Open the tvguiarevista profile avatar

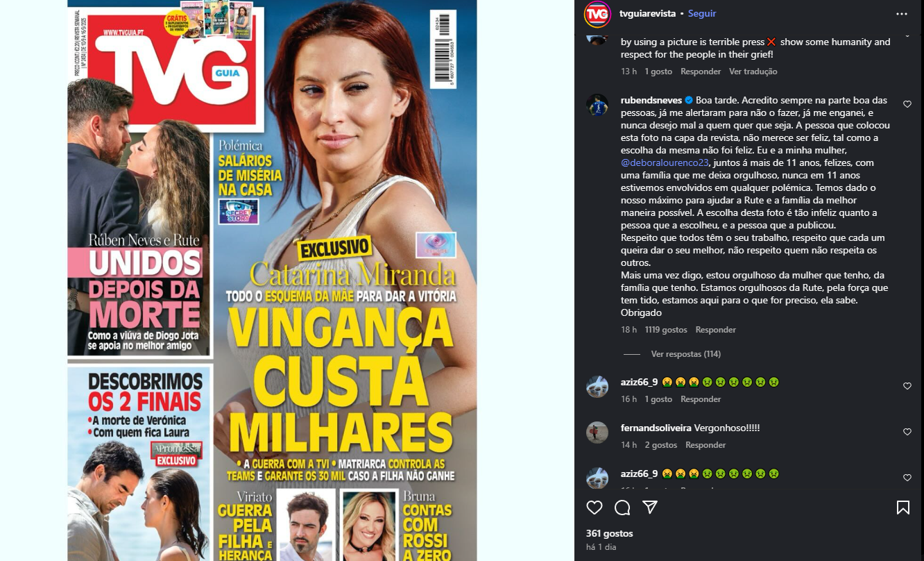[597, 14]
